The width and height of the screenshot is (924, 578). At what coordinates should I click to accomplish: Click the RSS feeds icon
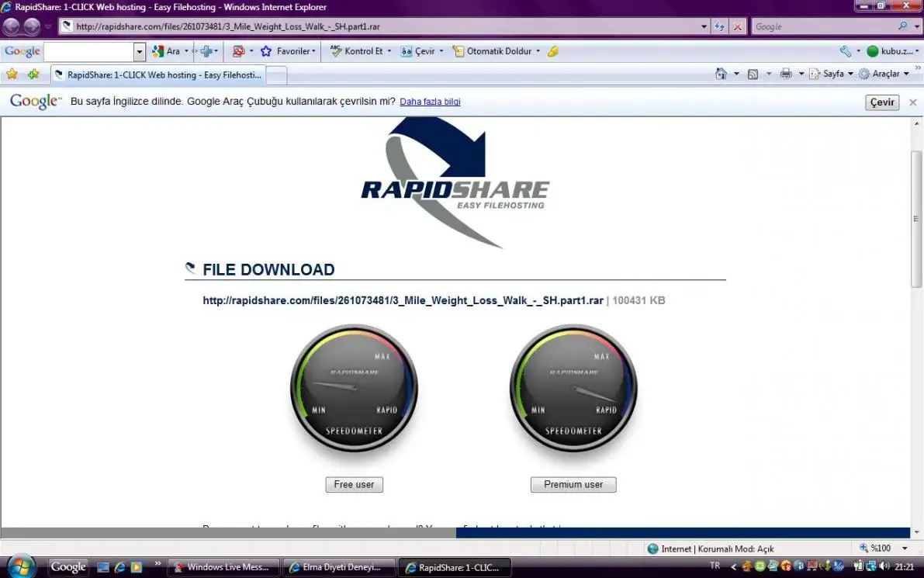tap(753, 74)
